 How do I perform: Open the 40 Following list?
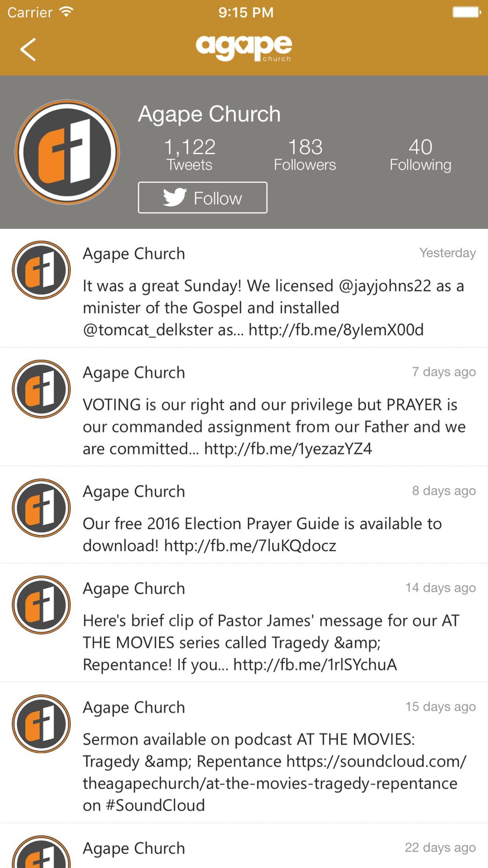point(420,154)
